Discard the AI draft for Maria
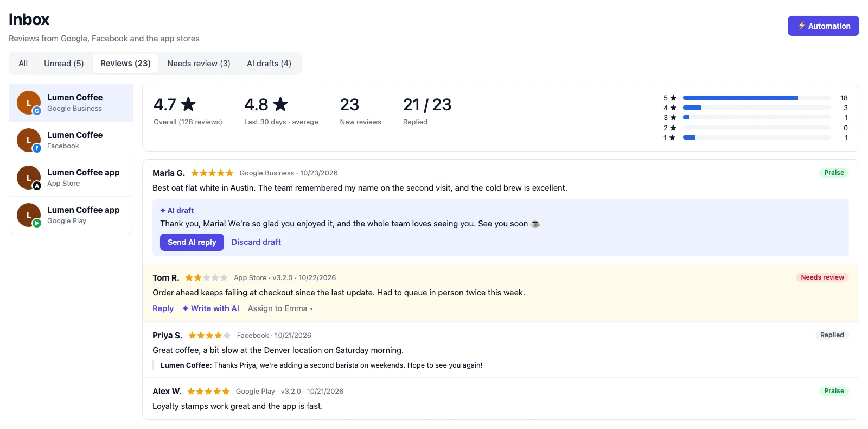The height and width of the screenshot is (429, 868). click(256, 242)
